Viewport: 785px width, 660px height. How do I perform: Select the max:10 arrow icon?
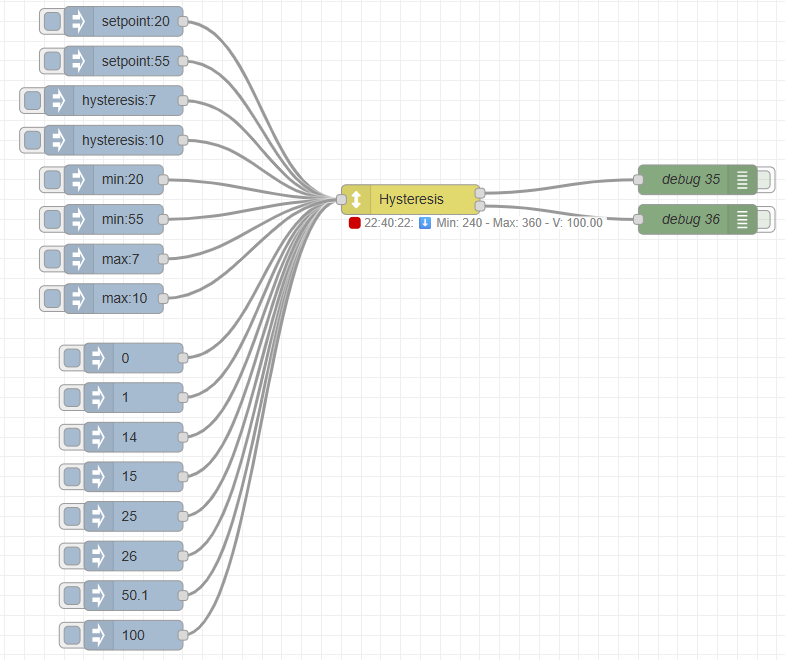[x=79, y=298]
